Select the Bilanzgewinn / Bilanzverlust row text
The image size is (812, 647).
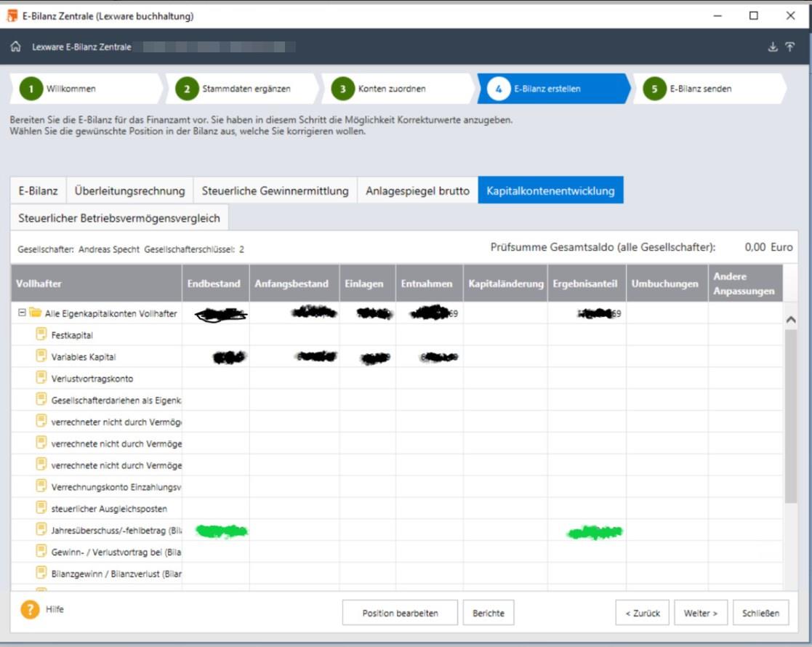coord(116,574)
